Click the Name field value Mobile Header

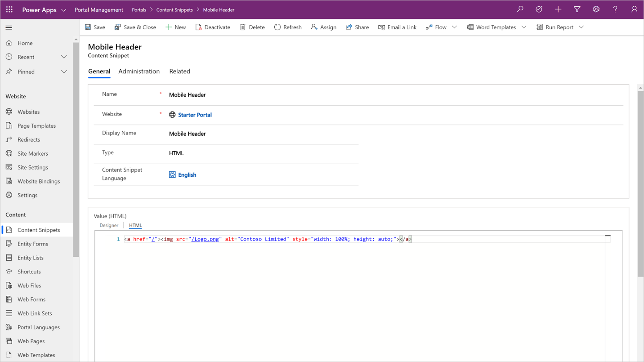click(x=188, y=95)
